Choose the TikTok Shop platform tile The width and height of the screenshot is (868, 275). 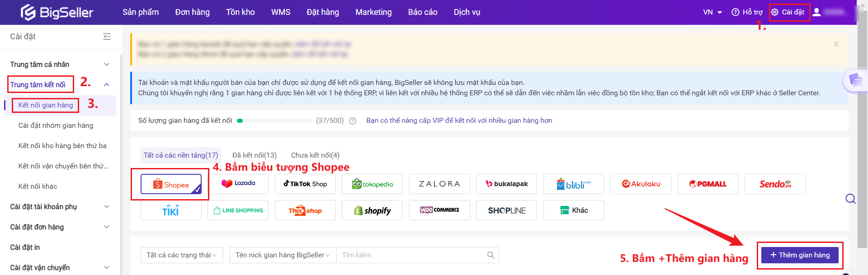pyautogui.click(x=305, y=184)
